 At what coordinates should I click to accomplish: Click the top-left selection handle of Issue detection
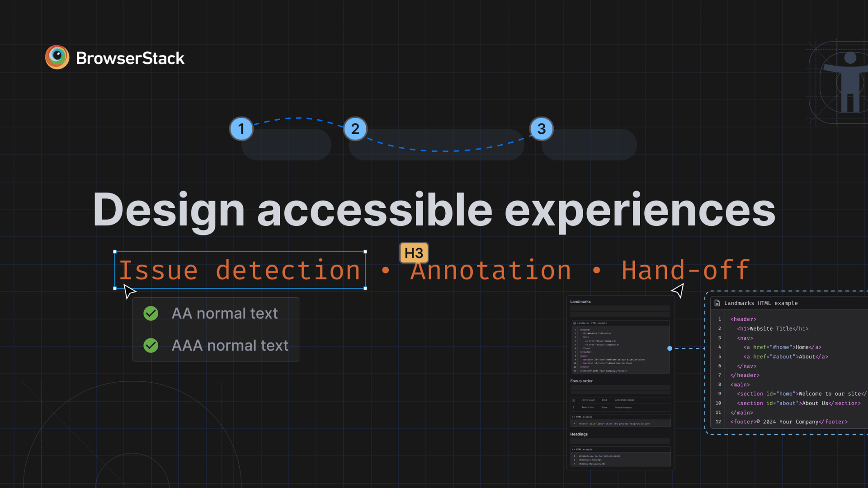click(x=115, y=252)
